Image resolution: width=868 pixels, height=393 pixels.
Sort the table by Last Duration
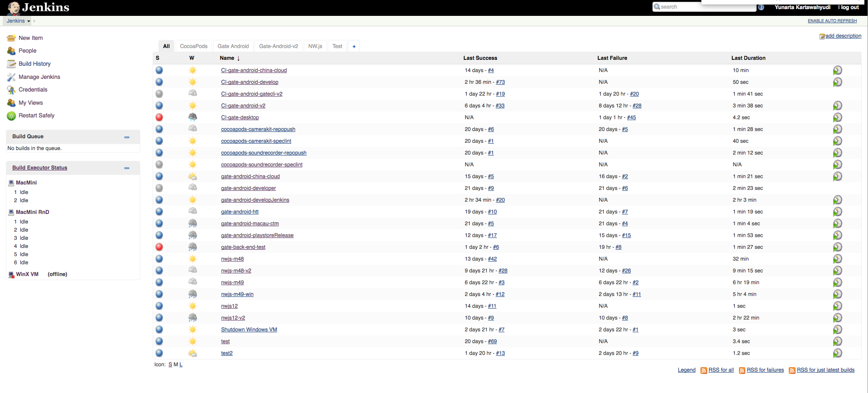[x=748, y=58]
